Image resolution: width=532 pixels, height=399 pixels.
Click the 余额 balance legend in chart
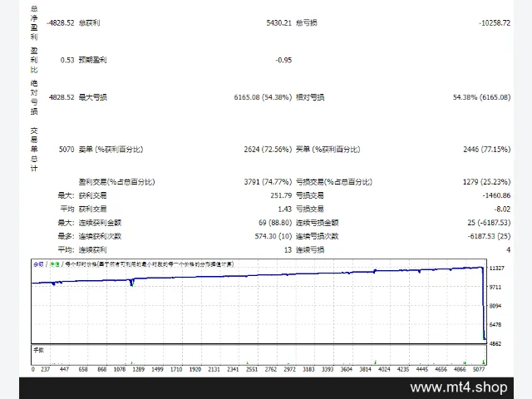(x=38, y=264)
